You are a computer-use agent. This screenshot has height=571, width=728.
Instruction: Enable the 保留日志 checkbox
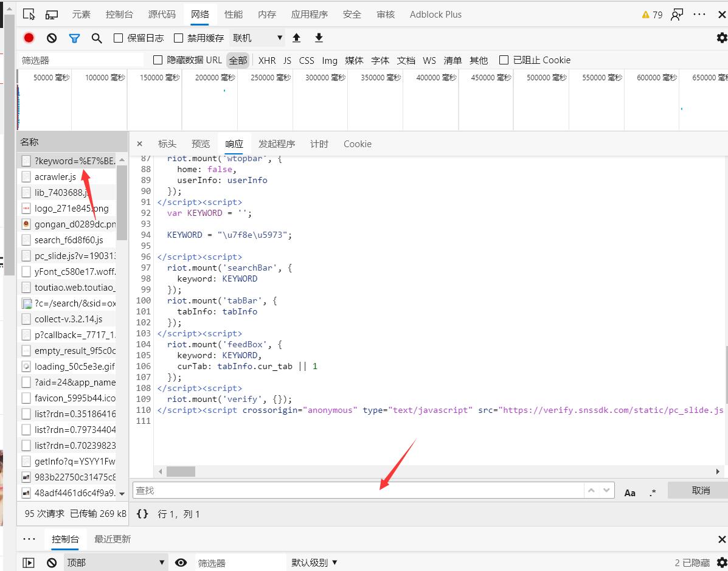pyautogui.click(x=119, y=38)
